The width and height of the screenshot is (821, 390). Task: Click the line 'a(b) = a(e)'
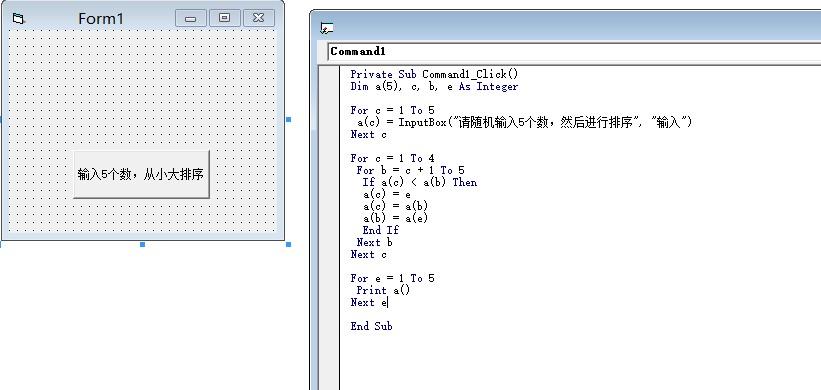pos(395,218)
